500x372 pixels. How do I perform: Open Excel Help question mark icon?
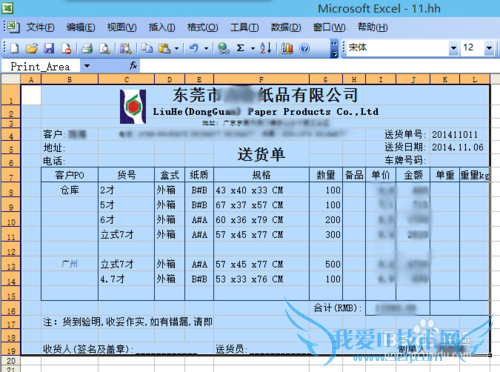coord(304,48)
